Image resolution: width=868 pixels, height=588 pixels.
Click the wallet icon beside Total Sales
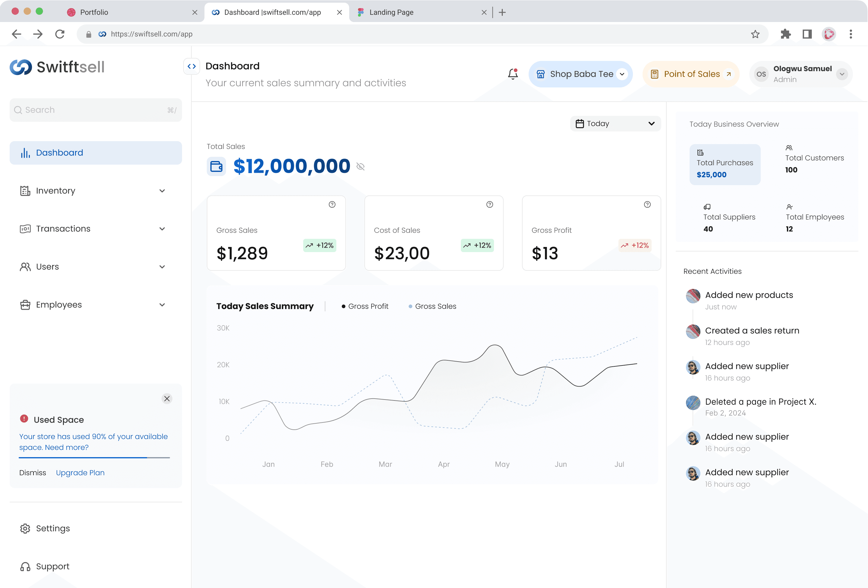[216, 166]
